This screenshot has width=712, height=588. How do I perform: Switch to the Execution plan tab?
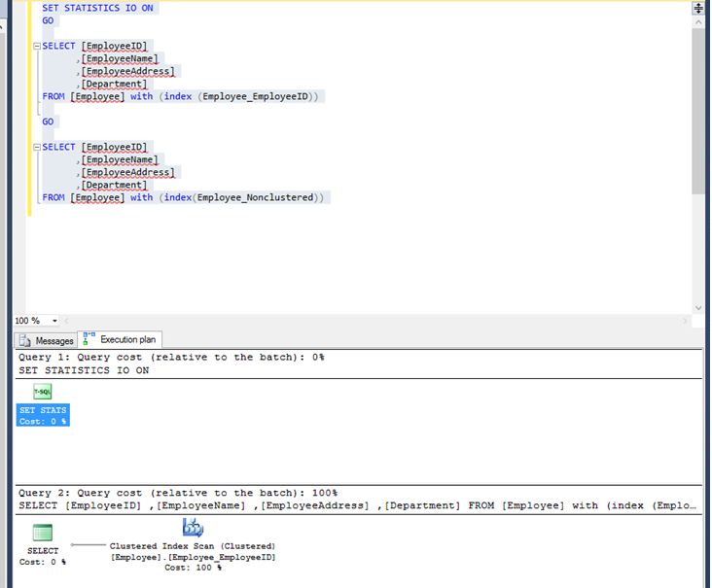[x=120, y=339]
